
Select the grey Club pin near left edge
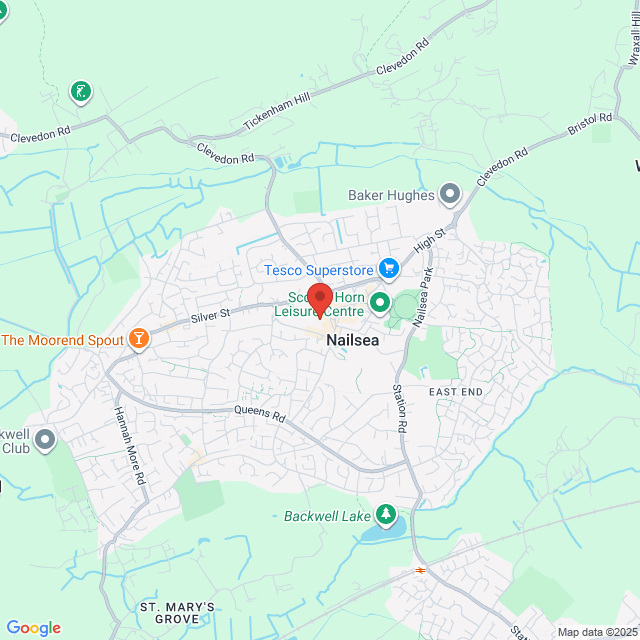(45, 440)
